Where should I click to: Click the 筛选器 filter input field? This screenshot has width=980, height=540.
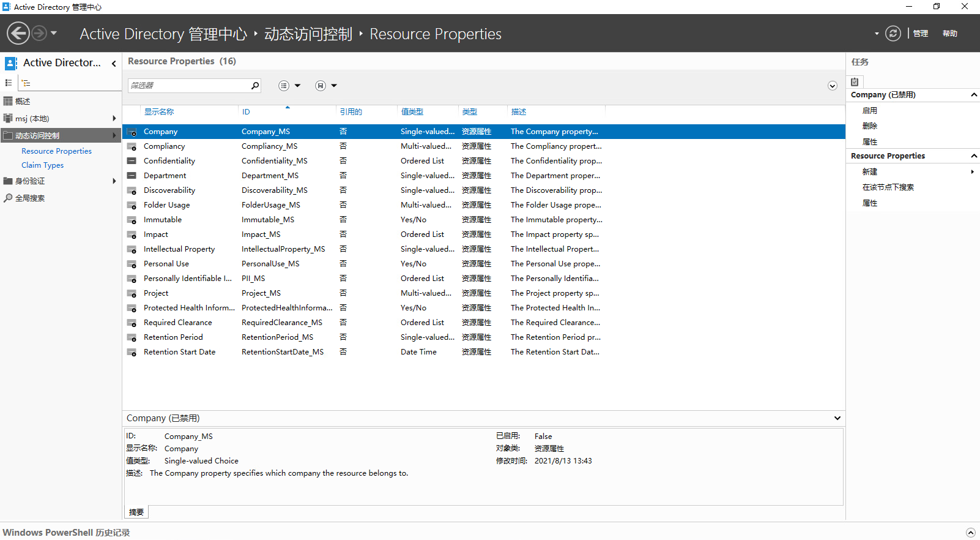pos(188,86)
